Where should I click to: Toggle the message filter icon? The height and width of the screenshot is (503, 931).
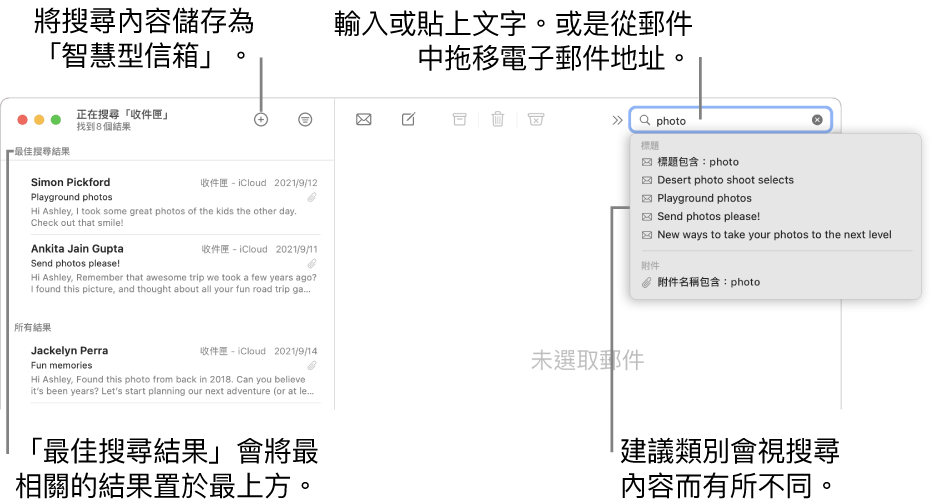(x=305, y=119)
